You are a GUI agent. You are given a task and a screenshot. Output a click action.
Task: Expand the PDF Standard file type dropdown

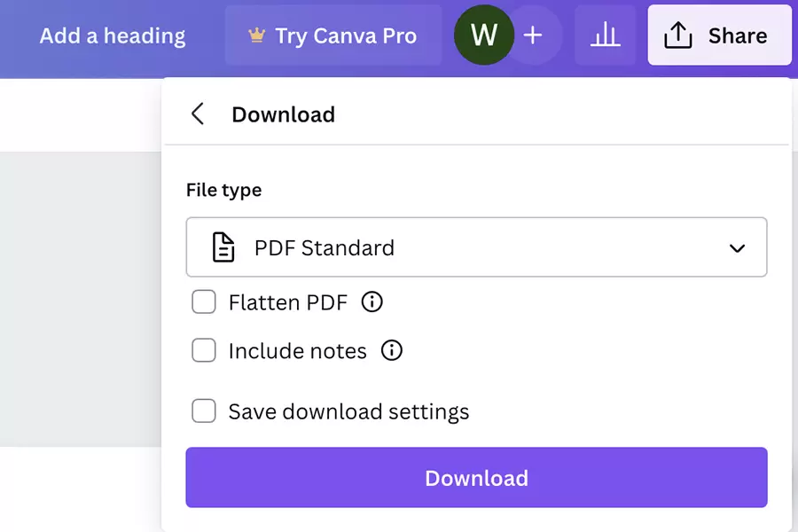476,247
